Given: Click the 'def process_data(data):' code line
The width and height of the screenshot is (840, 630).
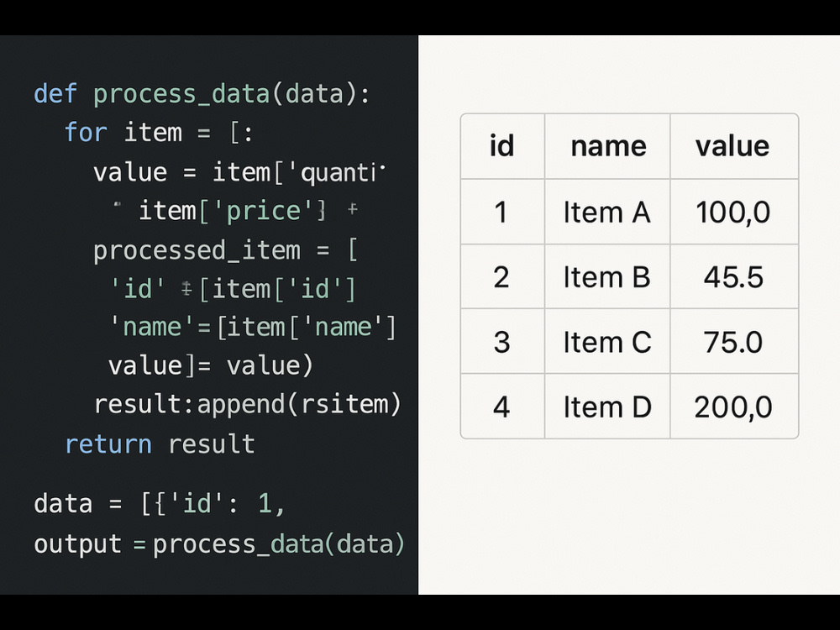Looking at the screenshot, I should click(202, 94).
